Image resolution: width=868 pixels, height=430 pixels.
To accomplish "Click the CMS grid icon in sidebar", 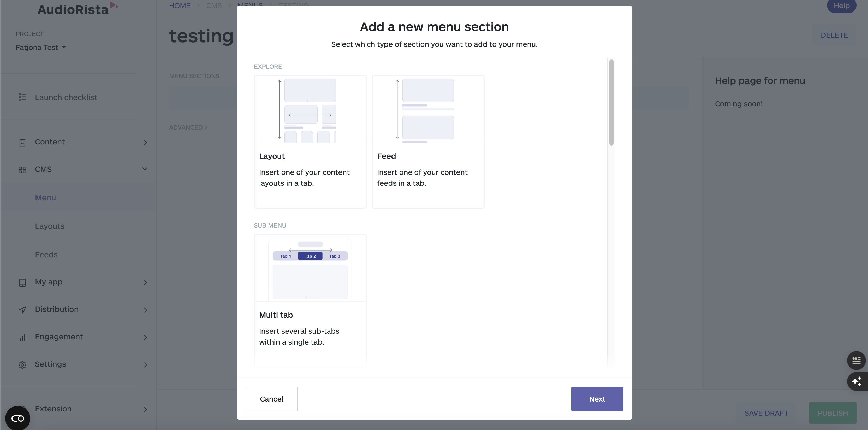I will (22, 170).
